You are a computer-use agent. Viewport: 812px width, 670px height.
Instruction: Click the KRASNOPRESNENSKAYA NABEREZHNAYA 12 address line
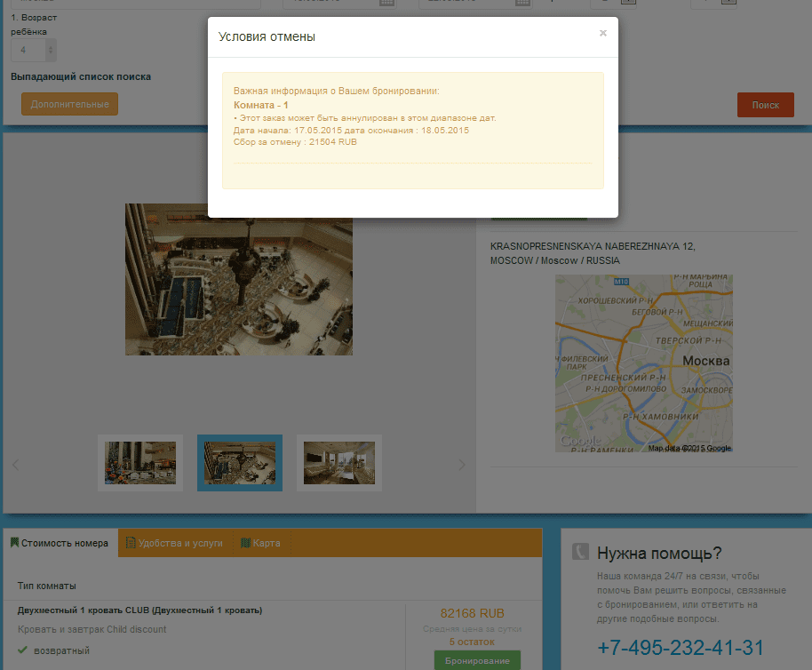pyautogui.click(x=593, y=246)
